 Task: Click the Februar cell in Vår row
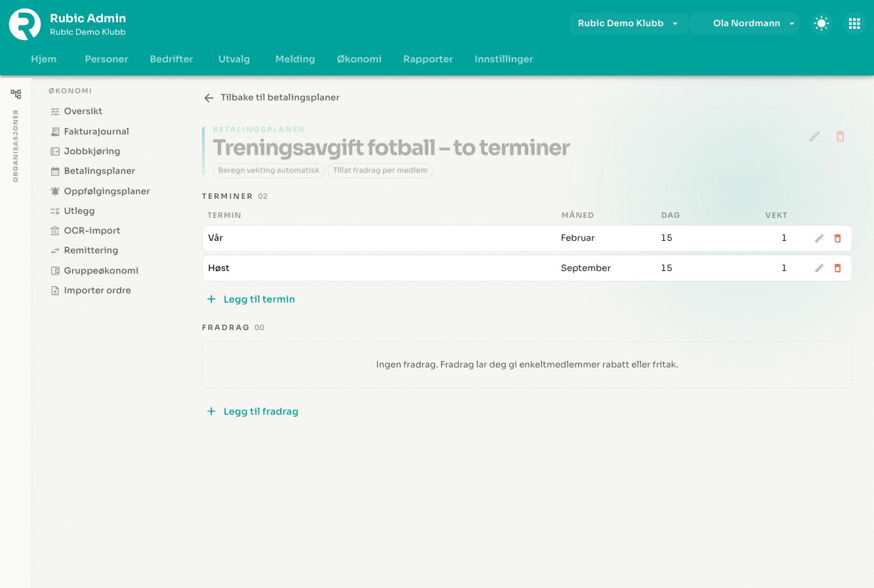(578, 238)
